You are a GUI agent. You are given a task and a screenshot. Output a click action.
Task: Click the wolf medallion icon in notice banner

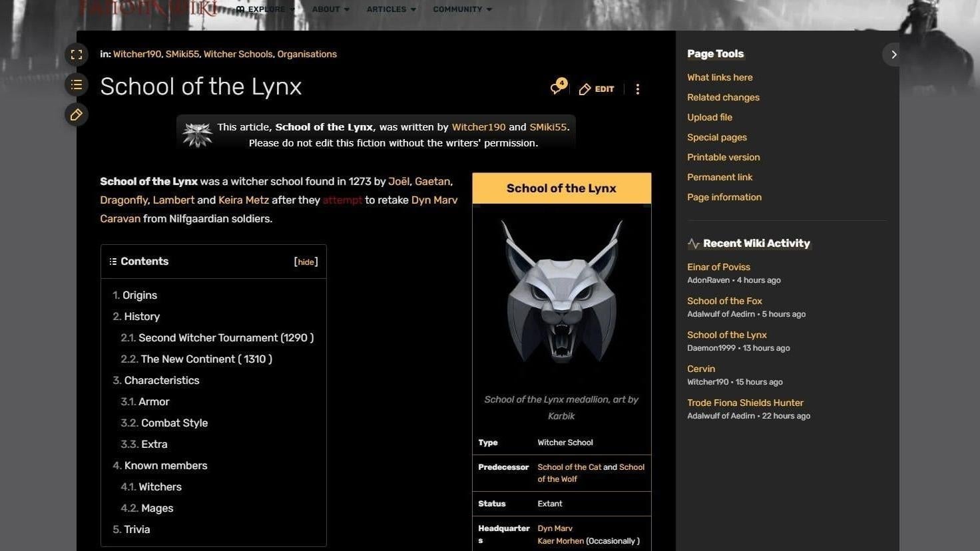(x=197, y=134)
